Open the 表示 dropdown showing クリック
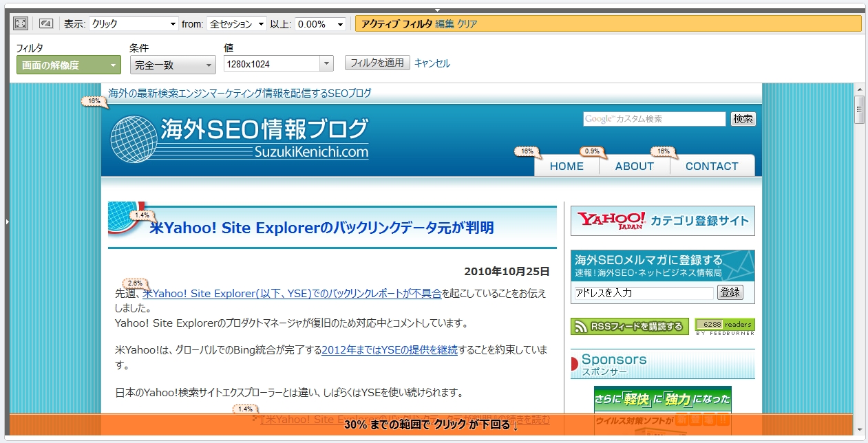Image resolution: width=868 pixels, height=443 pixels. 134,24
